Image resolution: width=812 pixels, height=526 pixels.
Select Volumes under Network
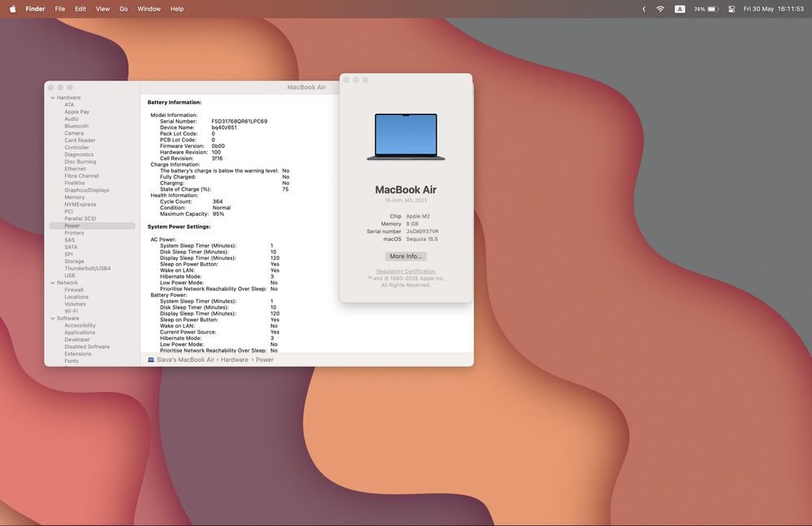click(x=75, y=304)
